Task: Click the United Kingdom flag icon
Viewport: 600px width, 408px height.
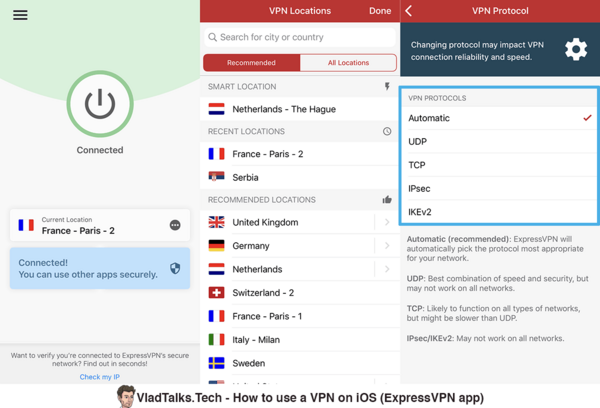Action: [216, 222]
